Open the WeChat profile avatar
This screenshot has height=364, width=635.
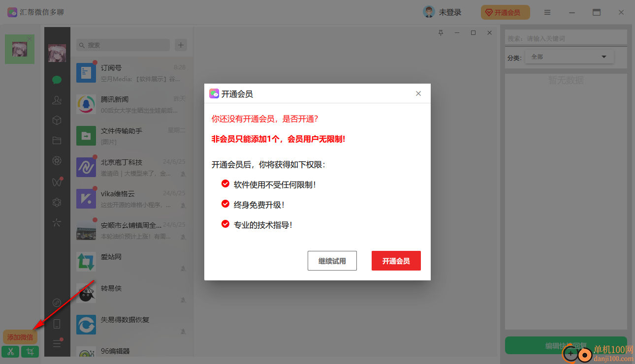coord(57,53)
